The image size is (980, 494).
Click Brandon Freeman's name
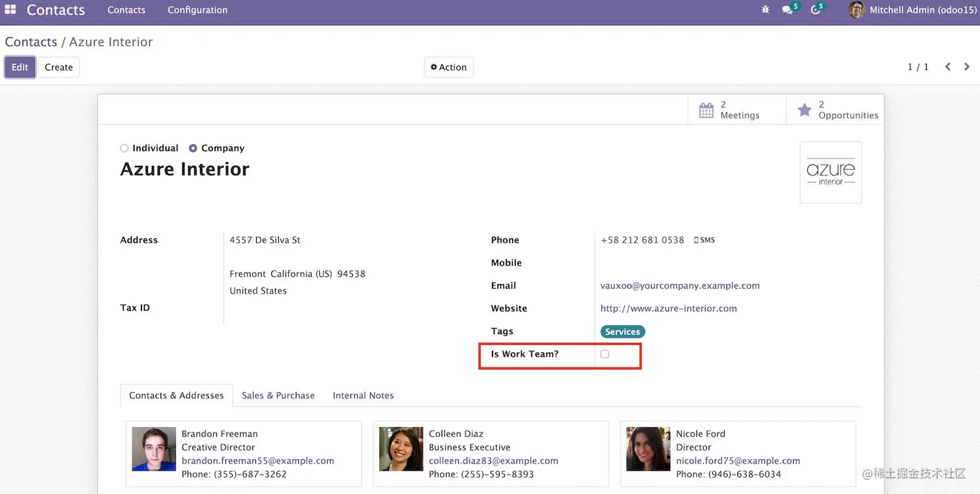[220, 434]
